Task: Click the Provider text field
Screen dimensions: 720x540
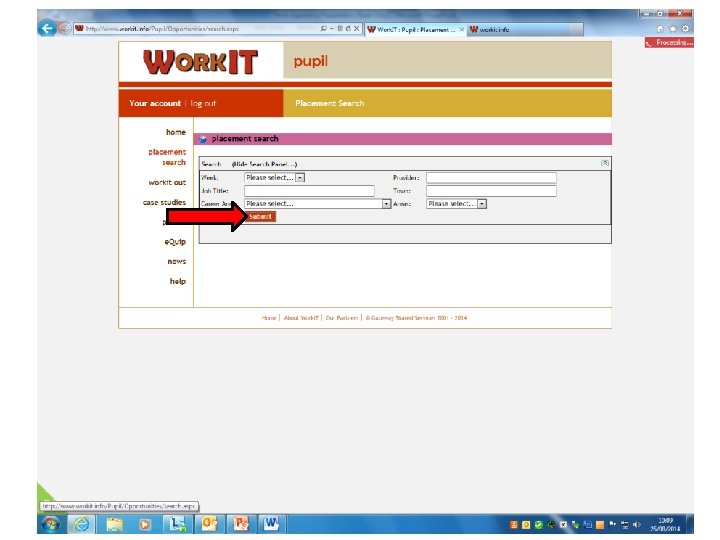Action: (x=491, y=178)
